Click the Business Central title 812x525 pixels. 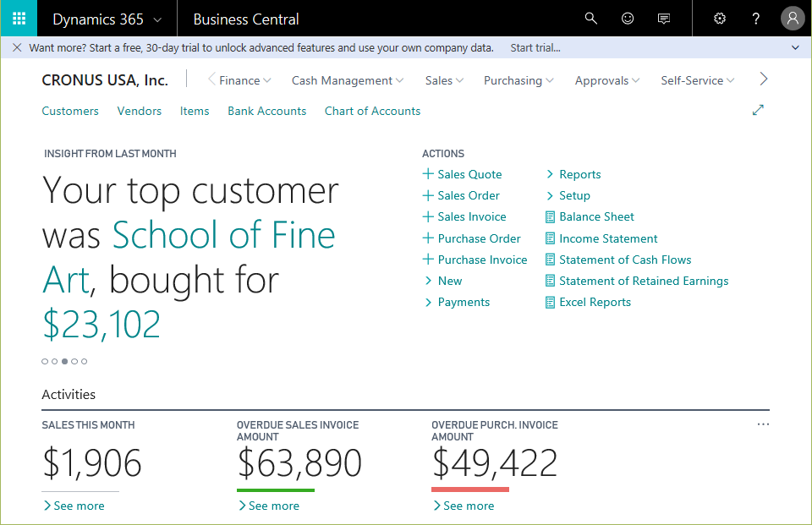click(x=246, y=19)
